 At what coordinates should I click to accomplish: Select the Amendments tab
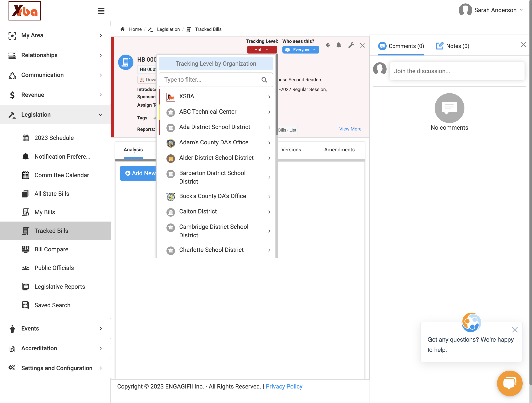339,150
